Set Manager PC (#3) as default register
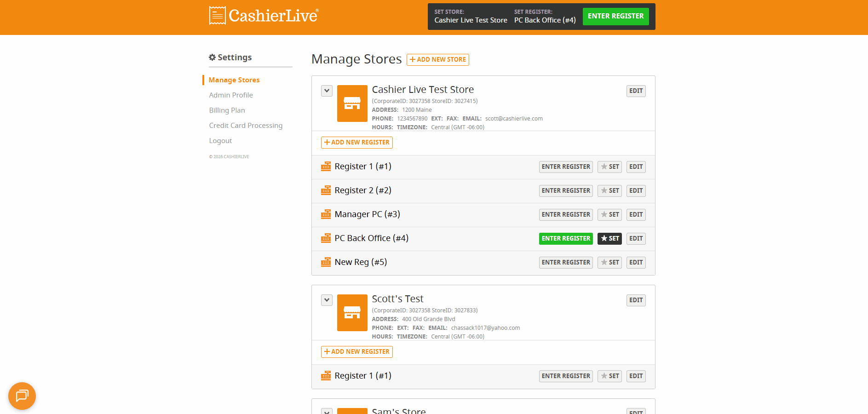 609,215
